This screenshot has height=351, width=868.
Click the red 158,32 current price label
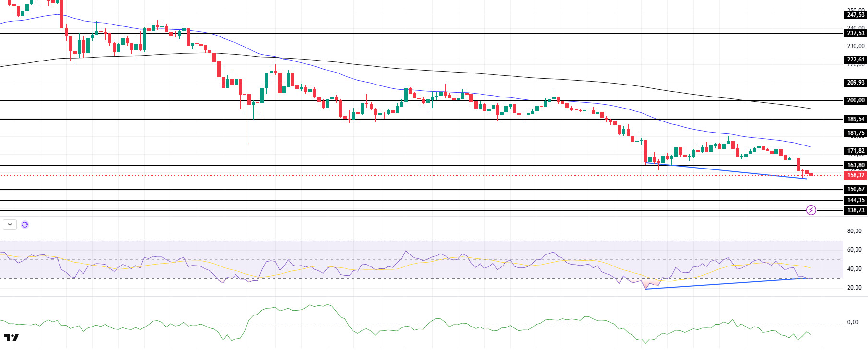coord(856,175)
